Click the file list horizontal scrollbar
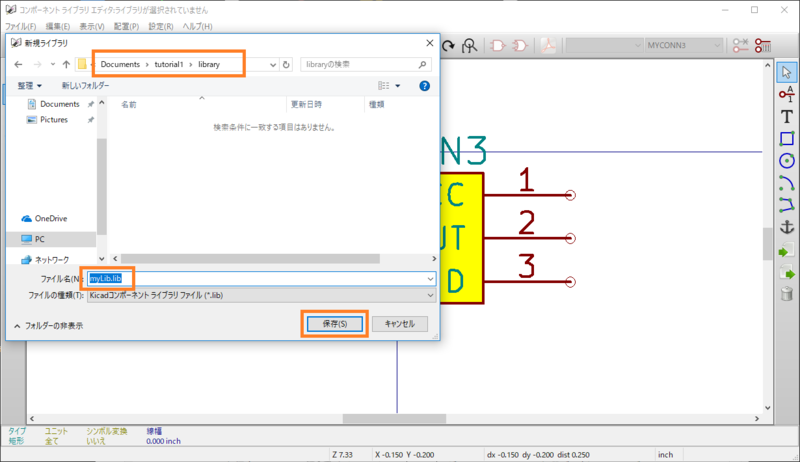This screenshot has height=462, width=800. tap(250, 259)
